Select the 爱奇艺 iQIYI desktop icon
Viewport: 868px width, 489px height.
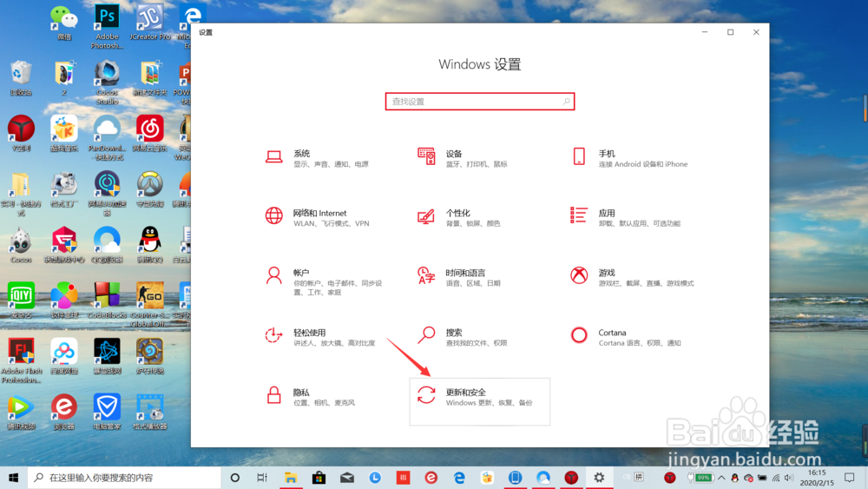point(21,301)
